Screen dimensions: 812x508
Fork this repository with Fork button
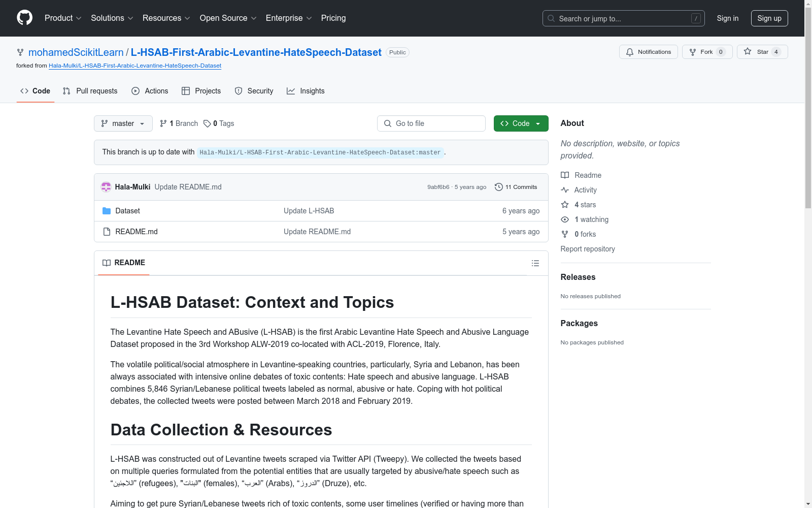(707, 52)
